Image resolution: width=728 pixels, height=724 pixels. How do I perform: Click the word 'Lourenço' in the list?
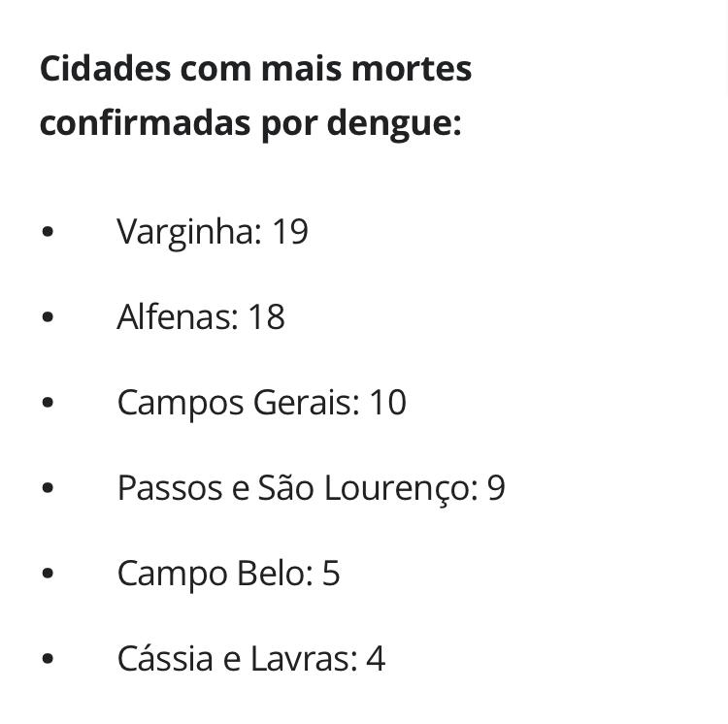tap(401, 488)
